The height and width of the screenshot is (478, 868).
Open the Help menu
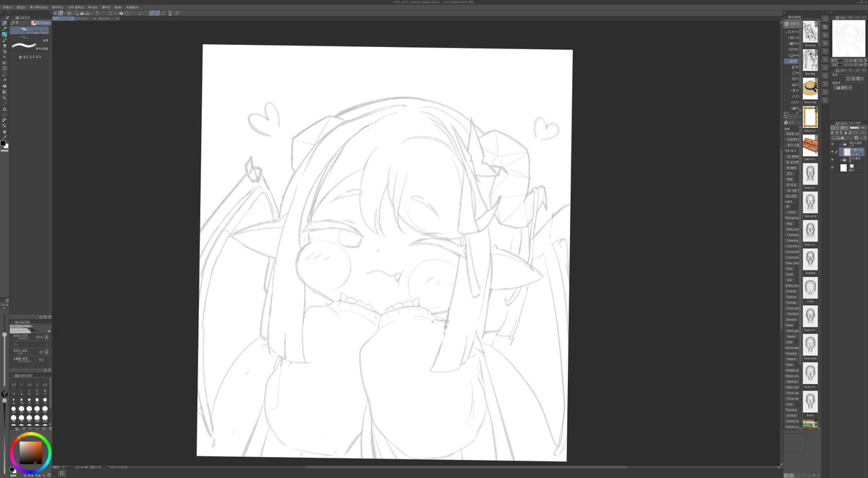(132, 7)
